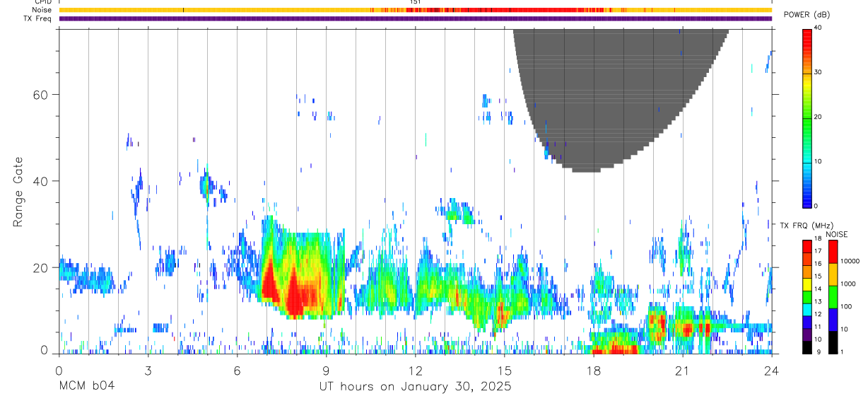Image resolution: width=868 pixels, height=401 pixels.
Task: Click the TX FRQ (MHz) color scale
Action: (x=807, y=296)
